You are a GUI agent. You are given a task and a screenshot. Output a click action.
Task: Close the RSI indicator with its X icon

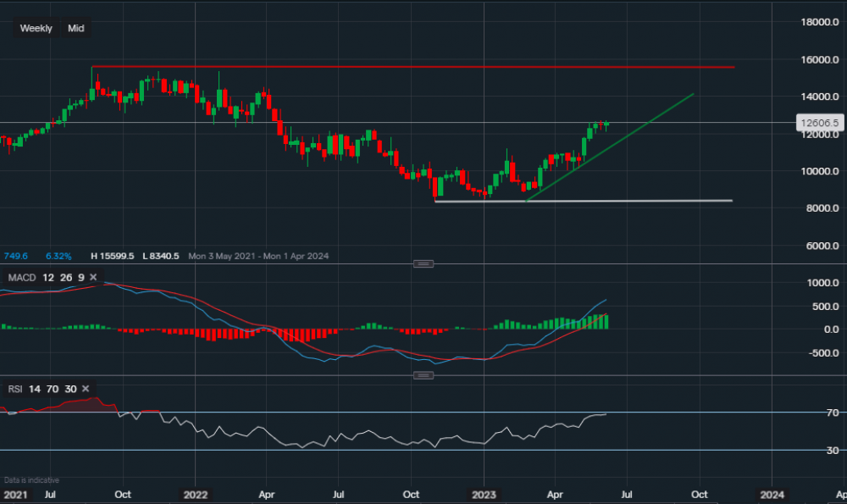point(93,389)
